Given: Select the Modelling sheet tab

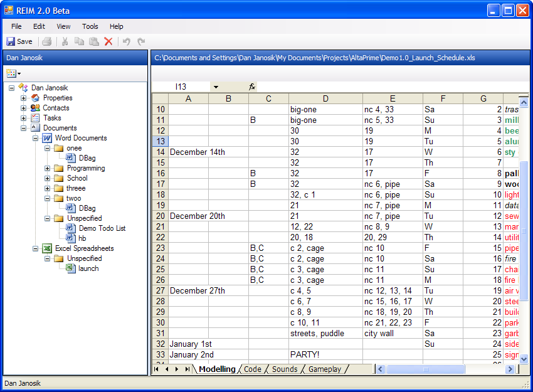Looking at the screenshot, I should click(x=217, y=369).
